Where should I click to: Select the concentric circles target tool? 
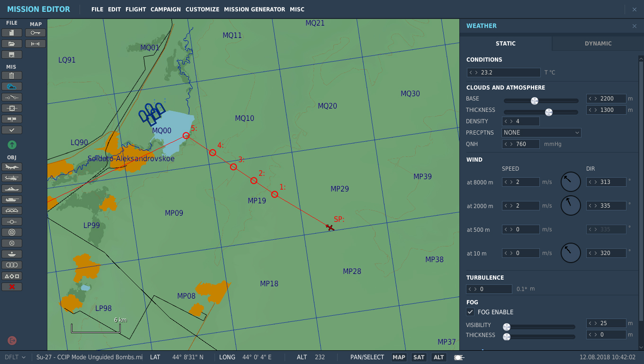click(12, 232)
